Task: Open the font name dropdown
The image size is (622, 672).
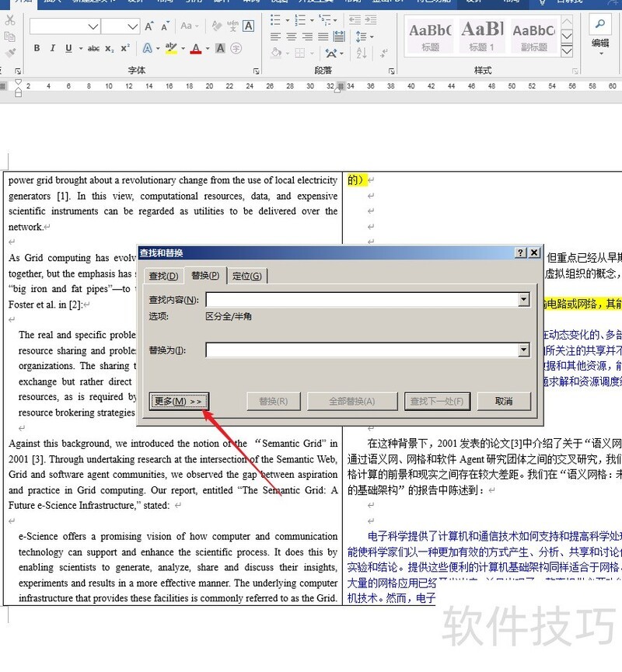Action: [x=93, y=26]
